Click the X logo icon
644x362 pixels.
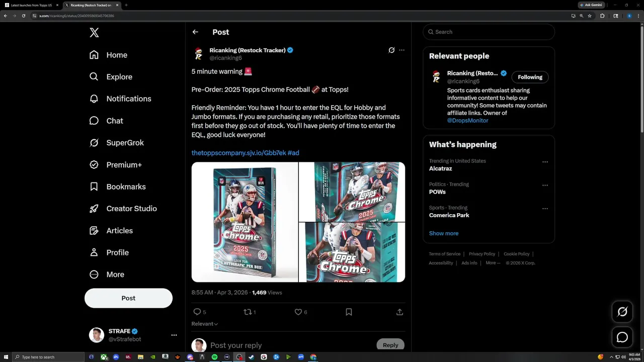(x=94, y=33)
